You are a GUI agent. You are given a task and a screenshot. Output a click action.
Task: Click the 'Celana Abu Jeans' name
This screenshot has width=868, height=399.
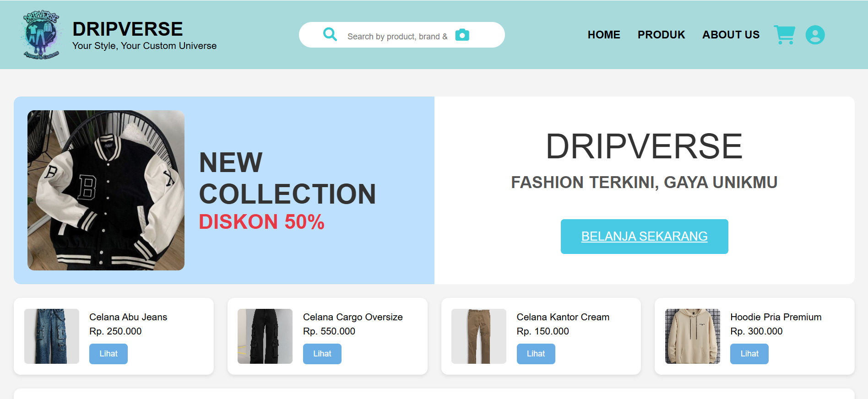tap(128, 317)
